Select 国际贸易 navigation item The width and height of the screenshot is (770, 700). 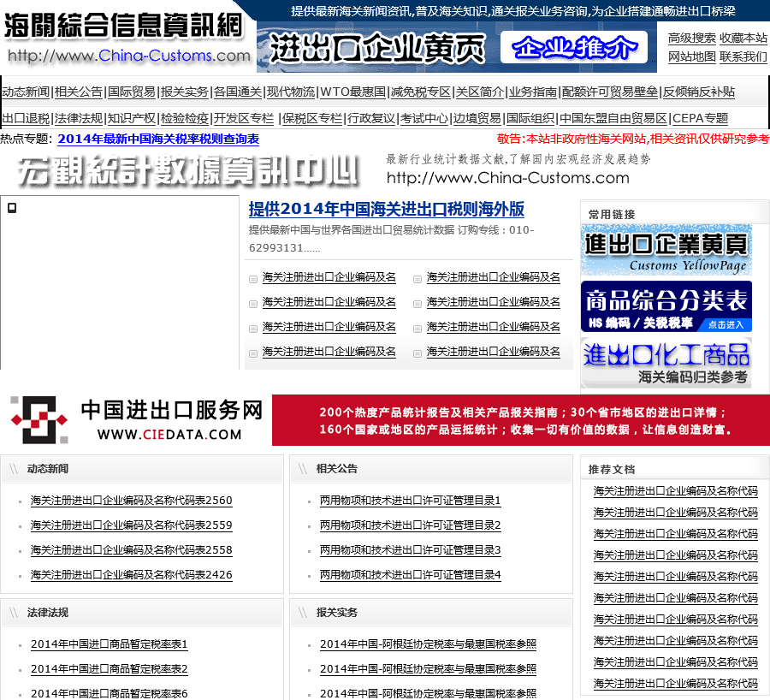click(132, 92)
